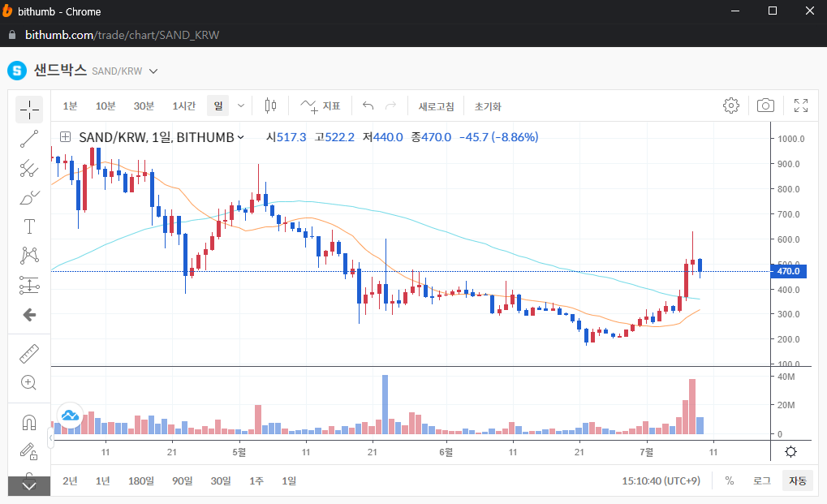The width and height of the screenshot is (827, 504).
Task: Select the text annotation tool
Action: [x=29, y=226]
